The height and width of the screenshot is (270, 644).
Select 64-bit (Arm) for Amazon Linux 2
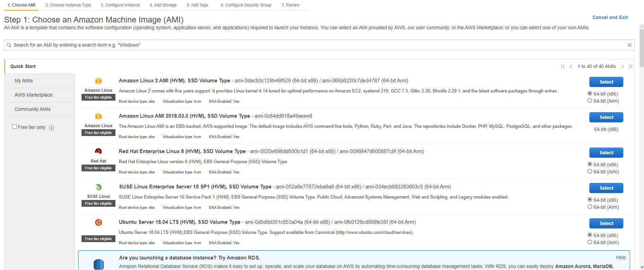590,101
